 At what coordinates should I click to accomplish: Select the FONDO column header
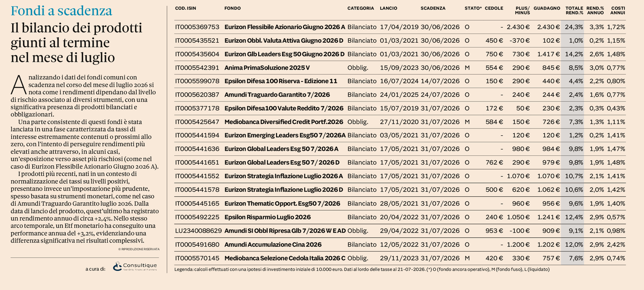(x=233, y=8)
